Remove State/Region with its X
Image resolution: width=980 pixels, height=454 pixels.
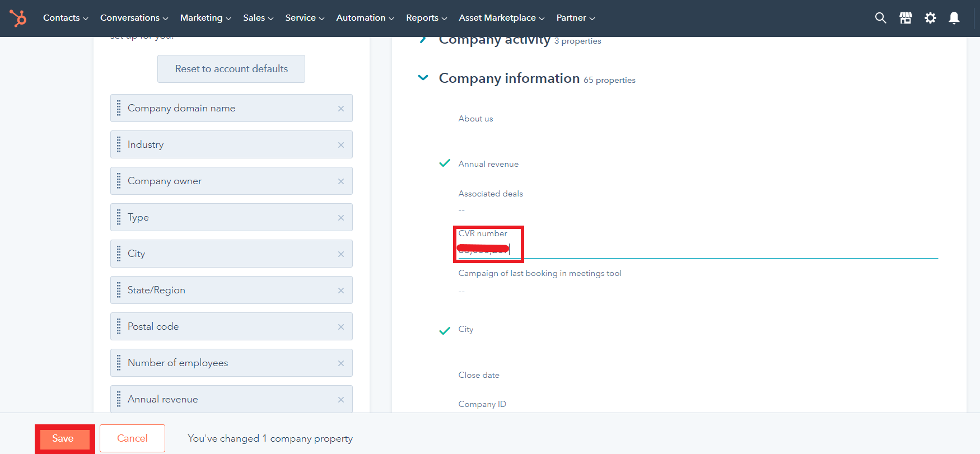coord(341,291)
